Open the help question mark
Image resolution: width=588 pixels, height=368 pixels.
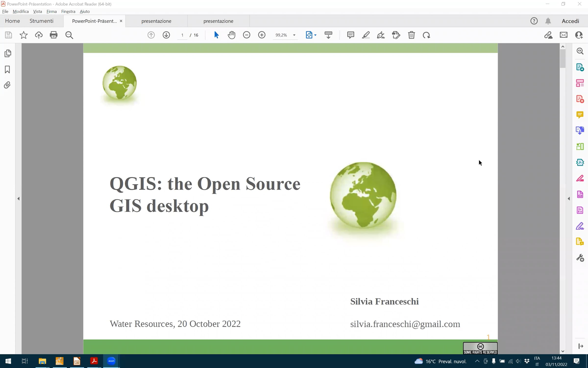[534, 21]
